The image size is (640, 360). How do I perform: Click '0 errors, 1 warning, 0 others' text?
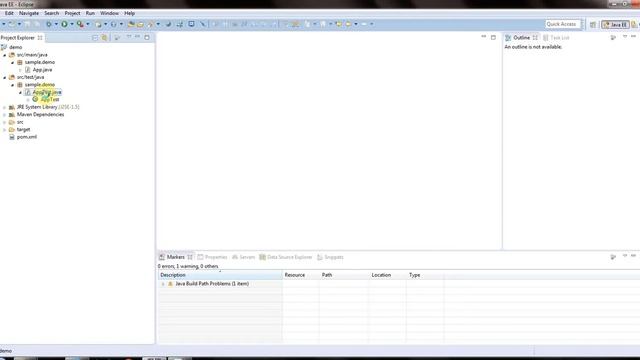188,266
